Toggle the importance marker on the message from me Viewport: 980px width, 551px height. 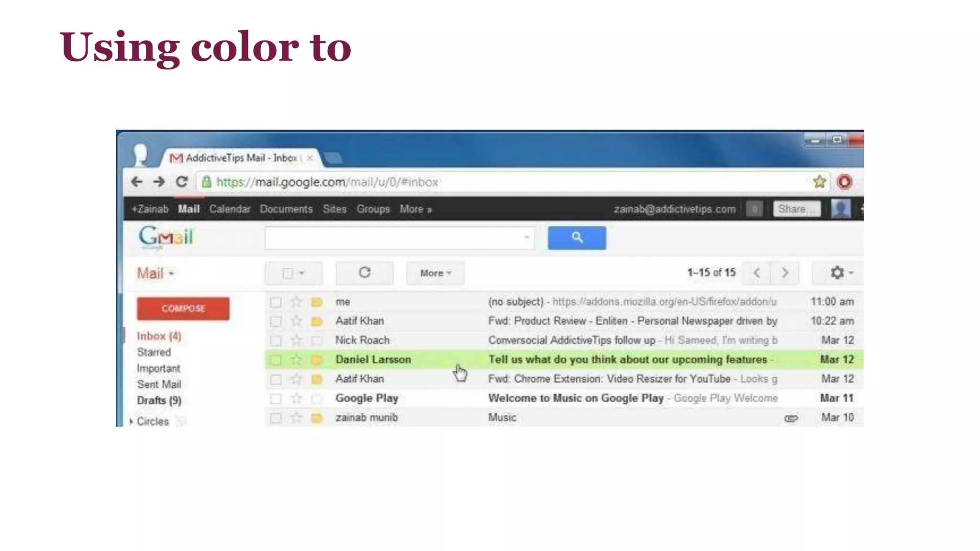tap(317, 302)
